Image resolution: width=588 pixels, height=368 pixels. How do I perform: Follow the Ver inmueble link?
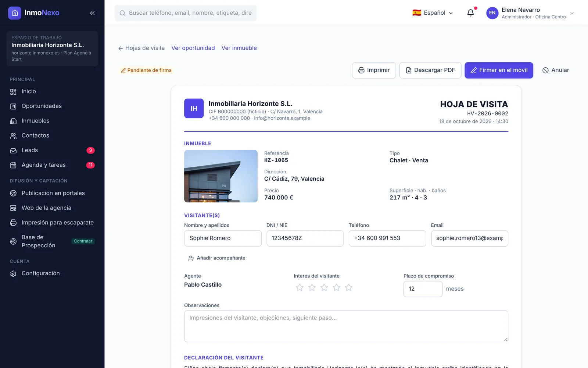pos(239,48)
